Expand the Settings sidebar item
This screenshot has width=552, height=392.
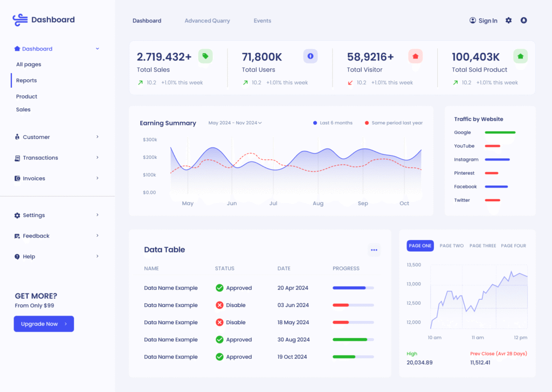coord(97,215)
